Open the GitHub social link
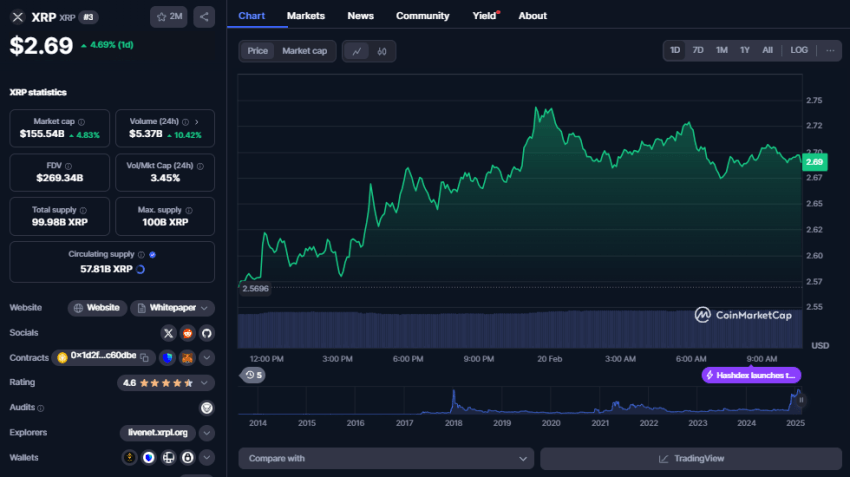This screenshot has height=477, width=850. click(x=207, y=332)
